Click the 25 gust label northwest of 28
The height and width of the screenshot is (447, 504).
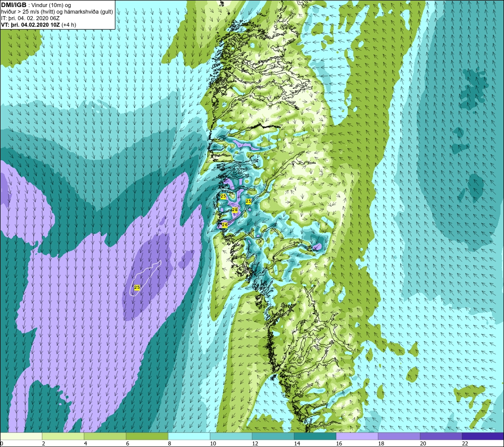[x=223, y=196]
